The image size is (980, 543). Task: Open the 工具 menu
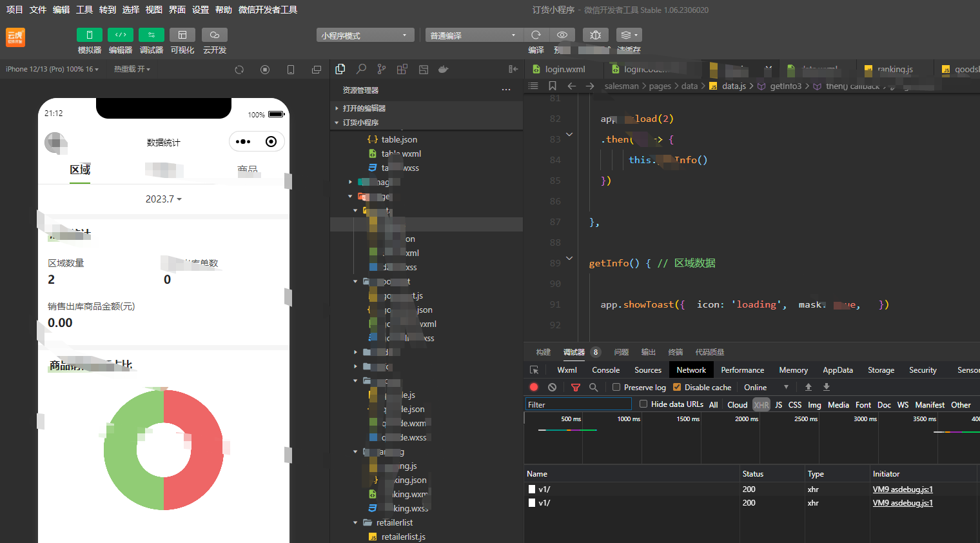click(x=84, y=10)
